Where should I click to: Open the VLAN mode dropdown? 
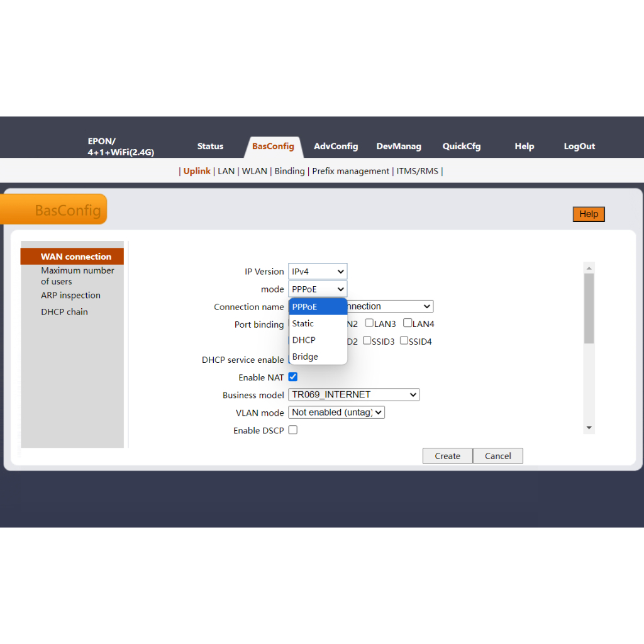(336, 413)
